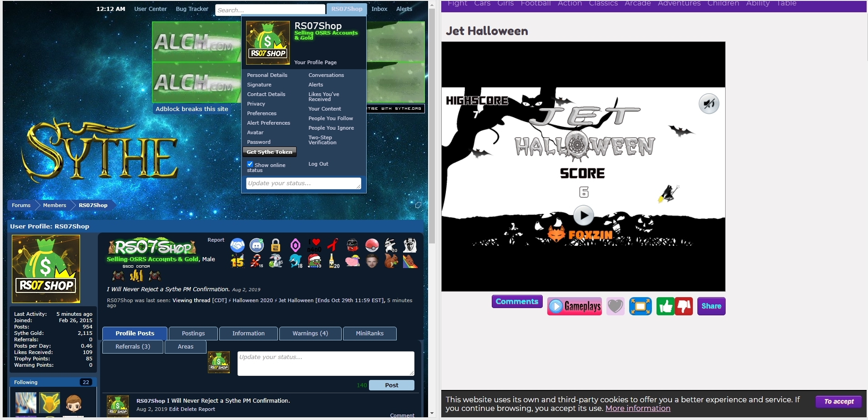Click the Get Sythe Token button
The height and width of the screenshot is (420, 868).
click(x=270, y=152)
